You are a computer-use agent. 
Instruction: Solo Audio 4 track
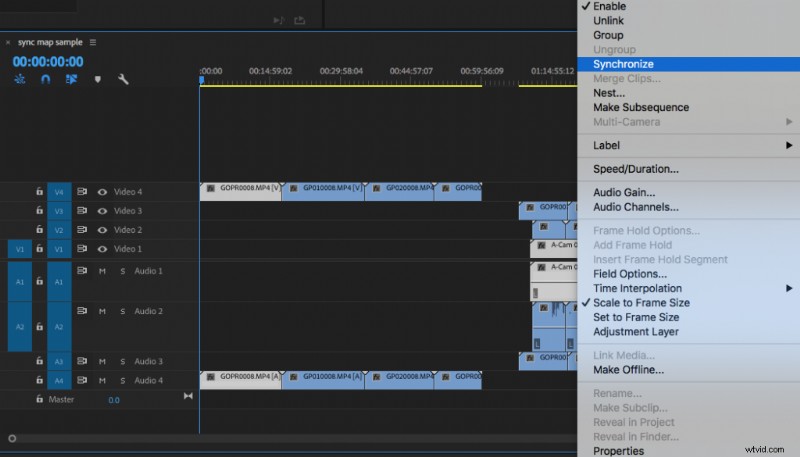[x=122, y=380]
